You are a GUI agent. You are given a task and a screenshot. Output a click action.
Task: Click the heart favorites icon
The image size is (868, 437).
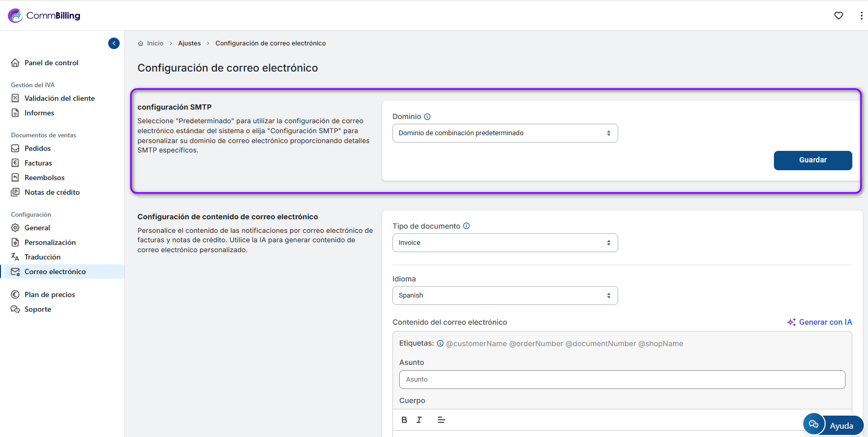pos(838,16)
